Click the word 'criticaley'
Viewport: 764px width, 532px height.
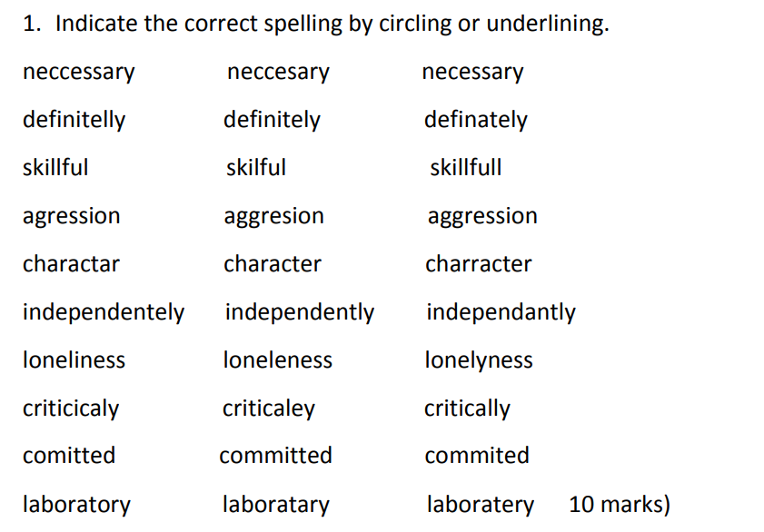[x=269, y=408]
